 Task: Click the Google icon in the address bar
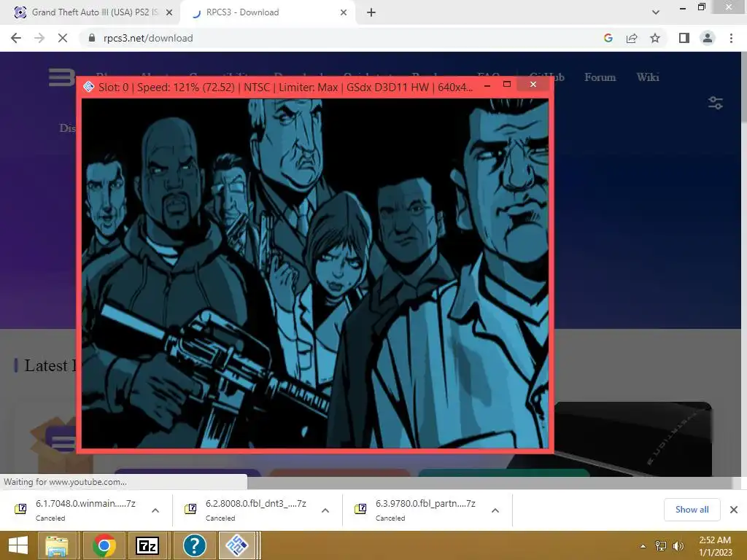608,38
